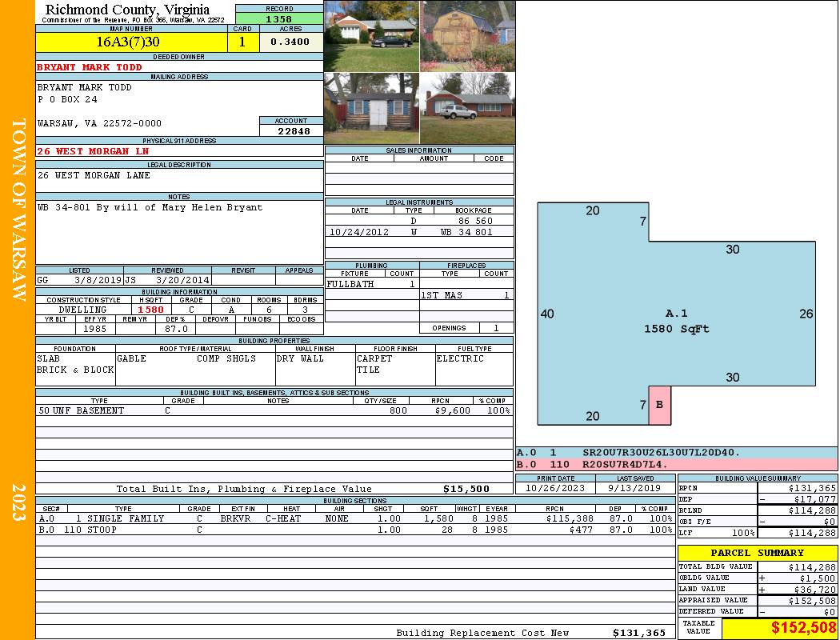Viewport: 840px width, 640px height.
Task: Select record number 1358
Action: coord(279,18)
